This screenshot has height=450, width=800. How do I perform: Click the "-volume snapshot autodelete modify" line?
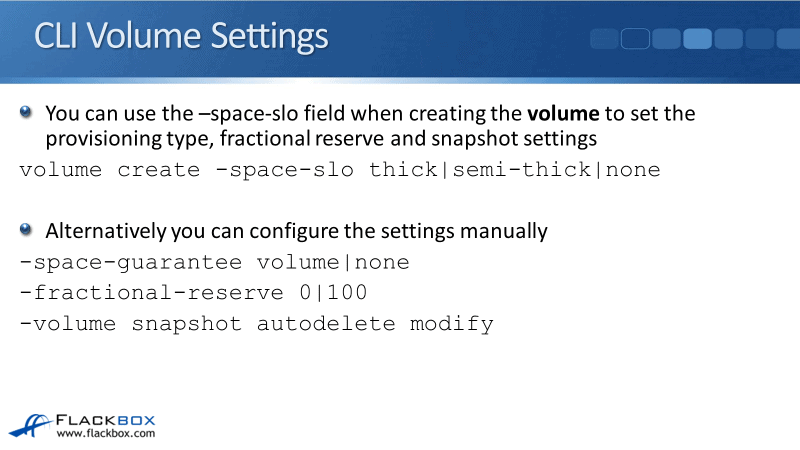pyautogui.click(x=256, y=324)
